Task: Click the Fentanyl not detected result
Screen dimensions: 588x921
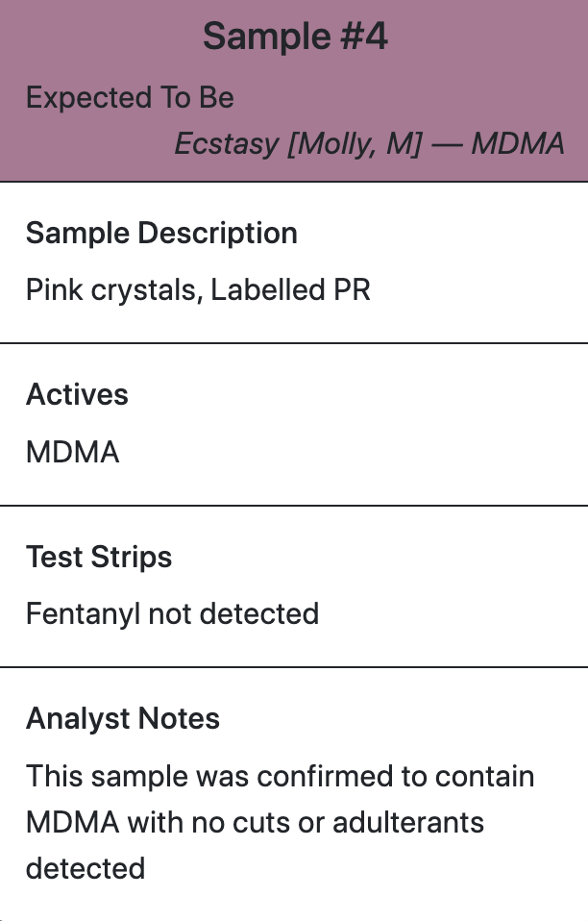Action: (173, 613)
